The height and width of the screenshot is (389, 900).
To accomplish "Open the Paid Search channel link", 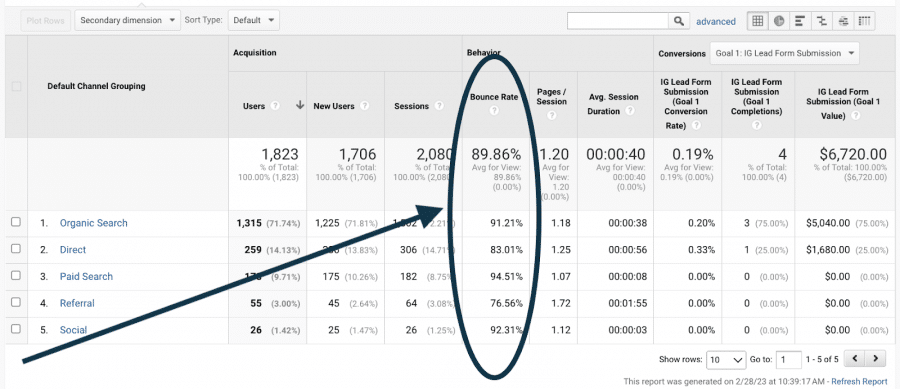I will pos(86,276).
